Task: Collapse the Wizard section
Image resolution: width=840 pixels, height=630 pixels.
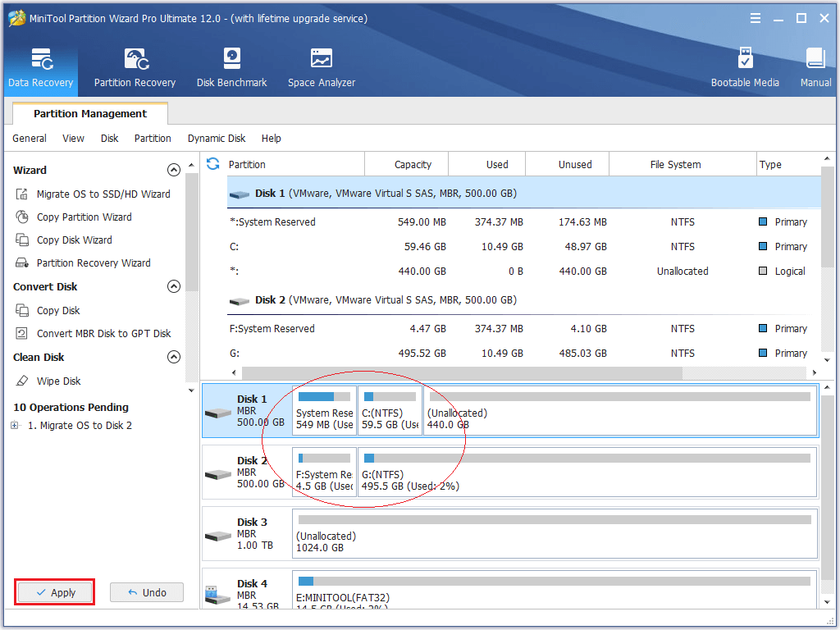Action: 173,171
